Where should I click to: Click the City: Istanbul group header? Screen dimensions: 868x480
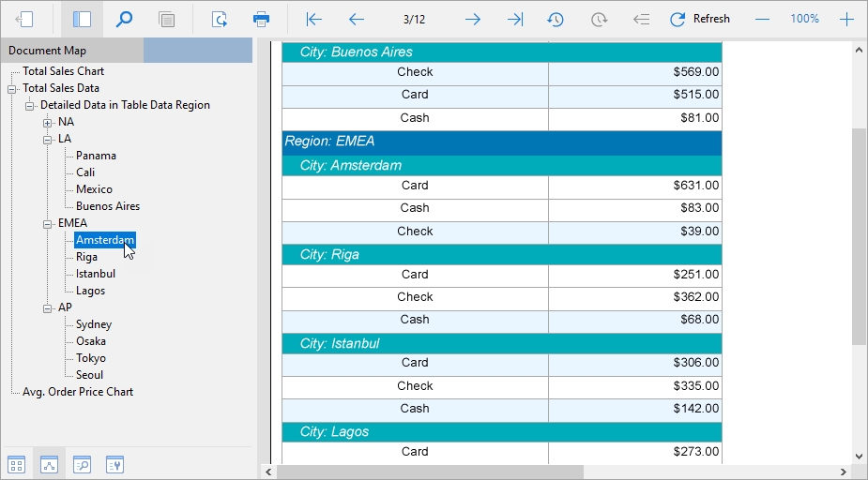tap(502, 343)
